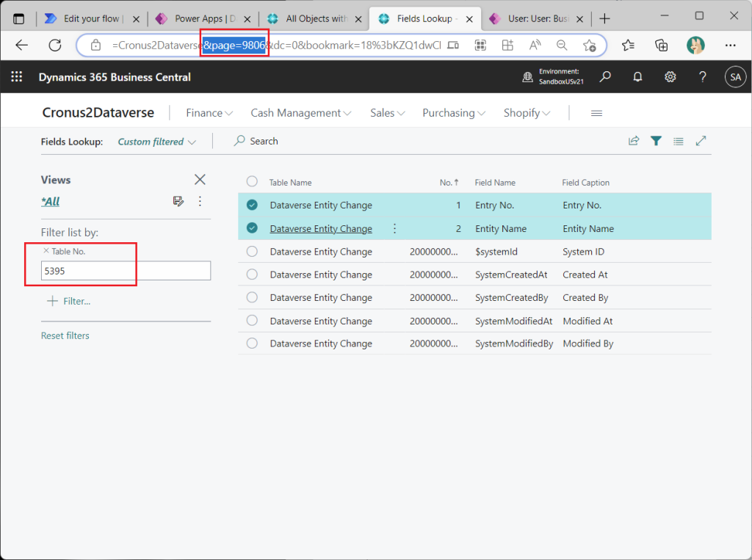Close the Views filter pane

point(200,180)
